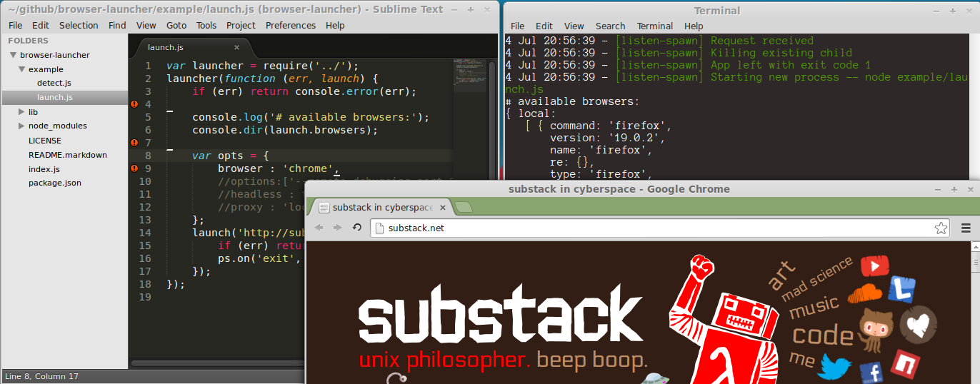
Task: Open the Find menu in Sublime Text
Action: pyautogui.click(x=117, y=25)
